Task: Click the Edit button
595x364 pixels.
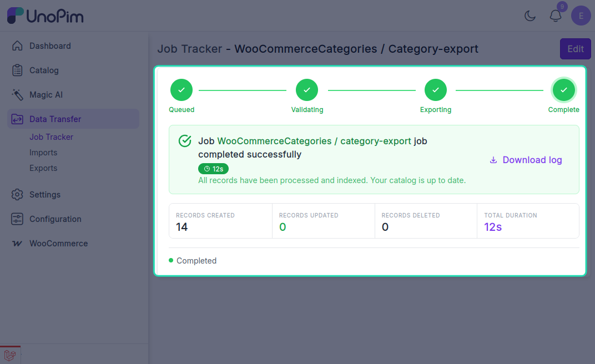Action: click(575, 49)
